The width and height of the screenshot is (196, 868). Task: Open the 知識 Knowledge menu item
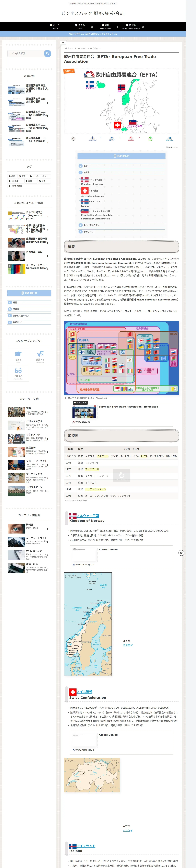105,27
